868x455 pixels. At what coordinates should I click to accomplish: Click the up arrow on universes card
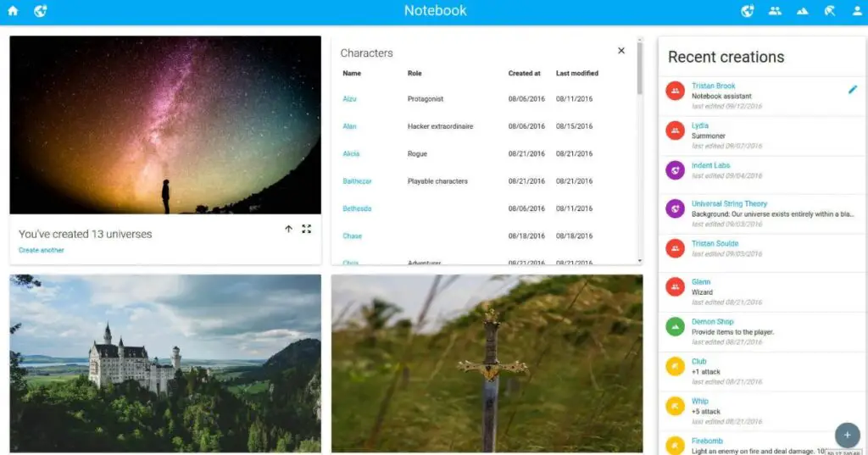[x=288, y=229]
